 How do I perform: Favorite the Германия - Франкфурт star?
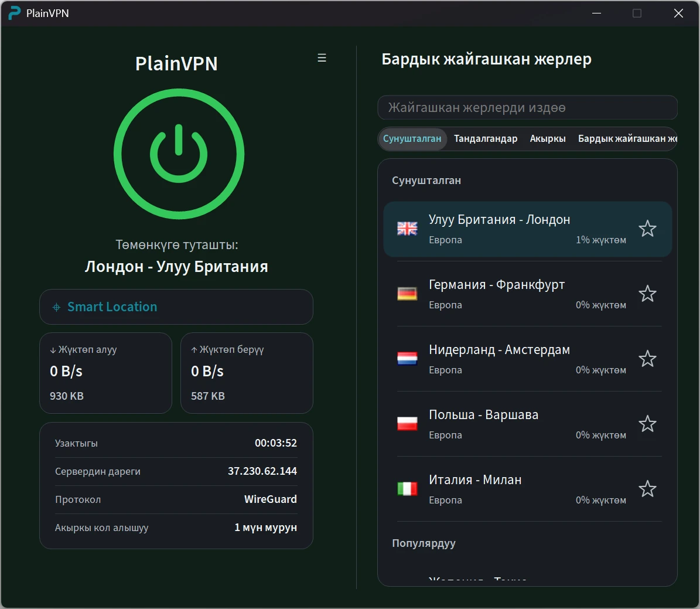(x=647, y=294)
